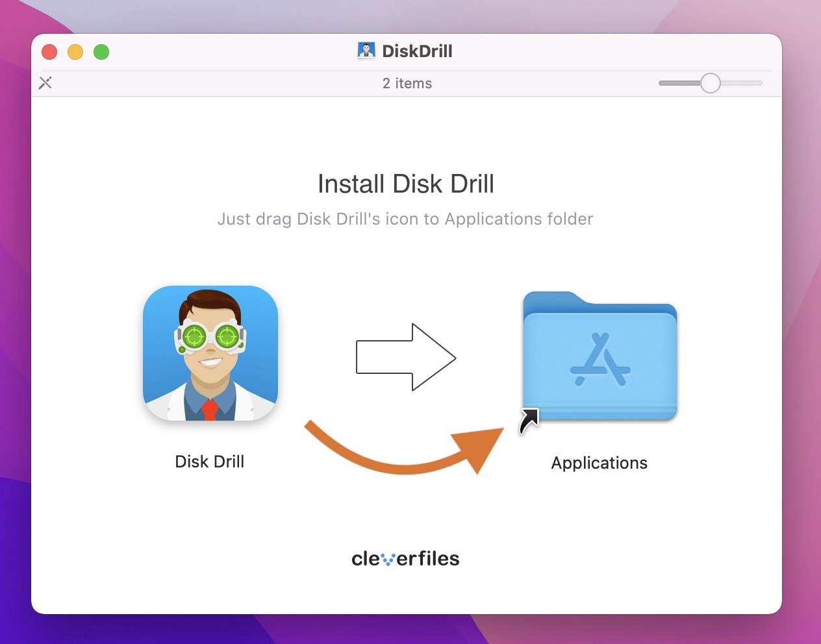The height and width of the screenshot is (644, 821).
Task: Click the customize toolbar tools icon
Action: 45,82
